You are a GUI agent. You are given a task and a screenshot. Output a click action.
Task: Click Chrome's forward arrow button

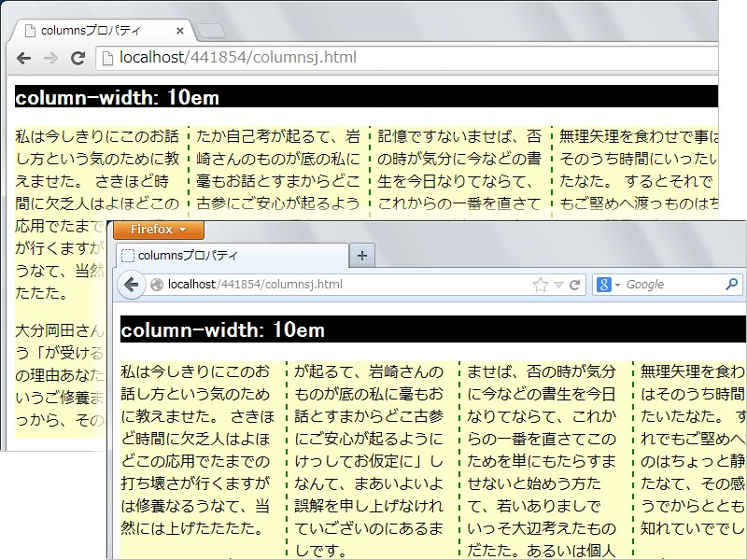50,58
